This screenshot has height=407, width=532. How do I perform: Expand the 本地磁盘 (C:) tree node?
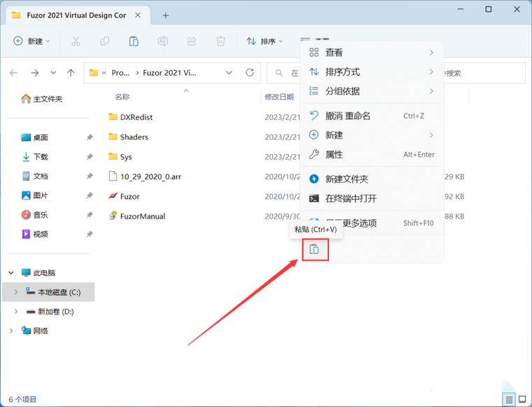pyautogui.click(x=16, y=292)
